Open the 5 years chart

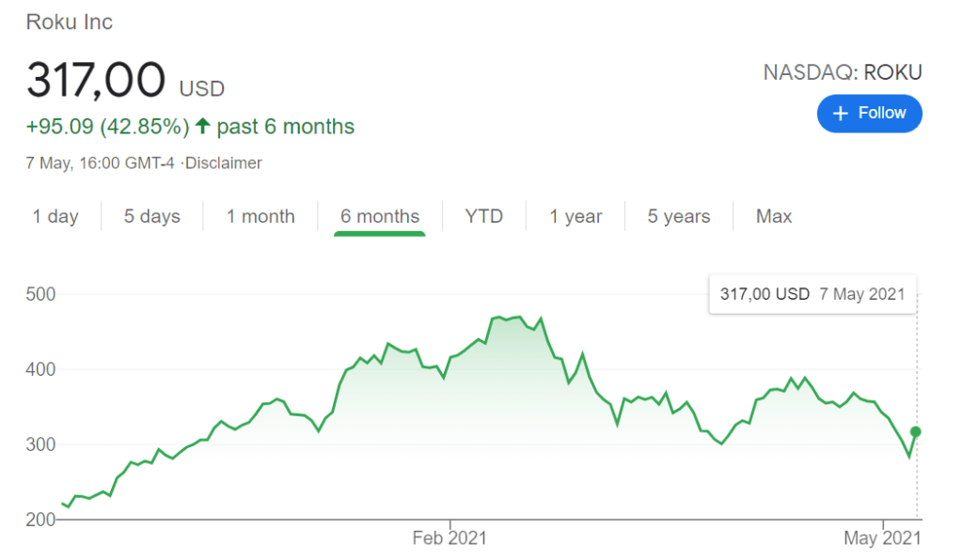click(678, 217)
